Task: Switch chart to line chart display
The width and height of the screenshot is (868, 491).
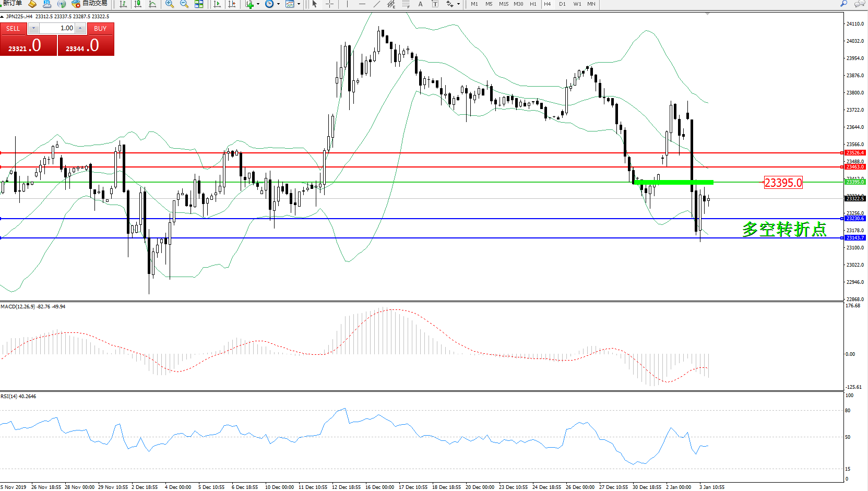Action: pos(152,4)
